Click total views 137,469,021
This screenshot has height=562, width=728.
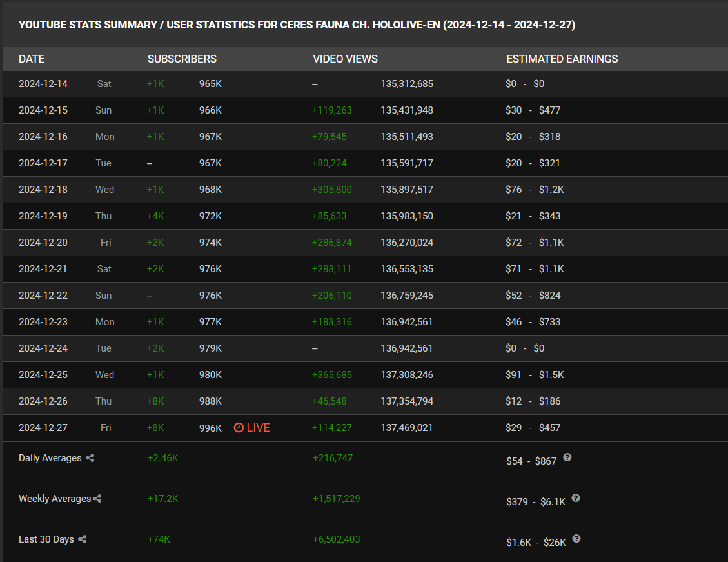tap(407, 428)
